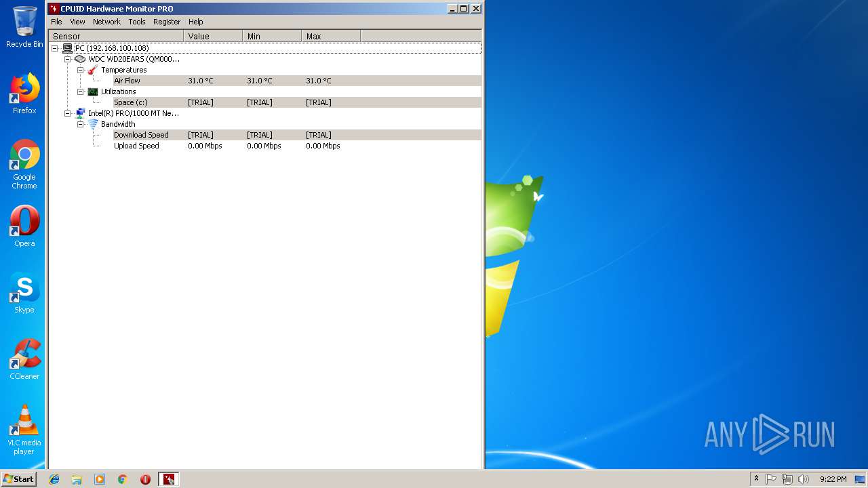868x488 pixels.
Task: Collapse the Intel(R) PRO/1000 MT node
Action: click(68, 113)
